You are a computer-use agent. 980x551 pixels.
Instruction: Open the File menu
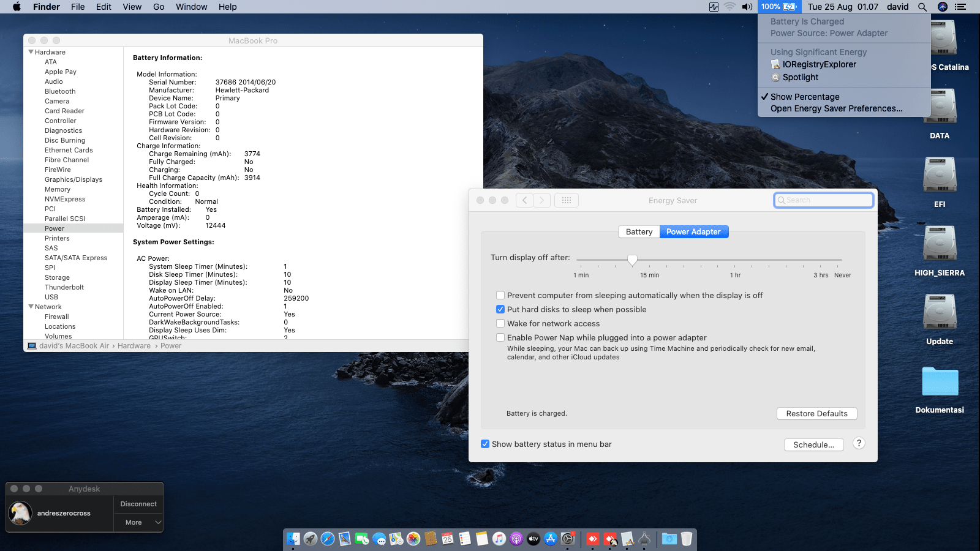78,7
